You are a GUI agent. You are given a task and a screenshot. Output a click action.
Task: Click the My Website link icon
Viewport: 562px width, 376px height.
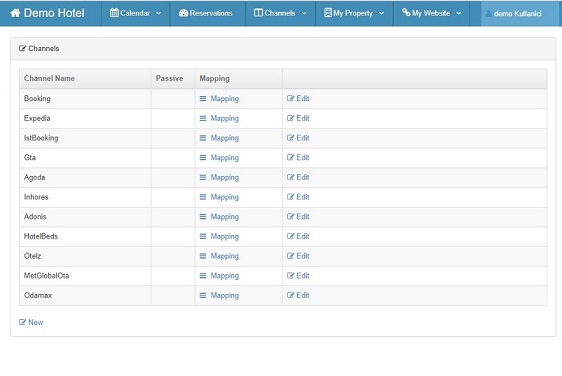406,13
